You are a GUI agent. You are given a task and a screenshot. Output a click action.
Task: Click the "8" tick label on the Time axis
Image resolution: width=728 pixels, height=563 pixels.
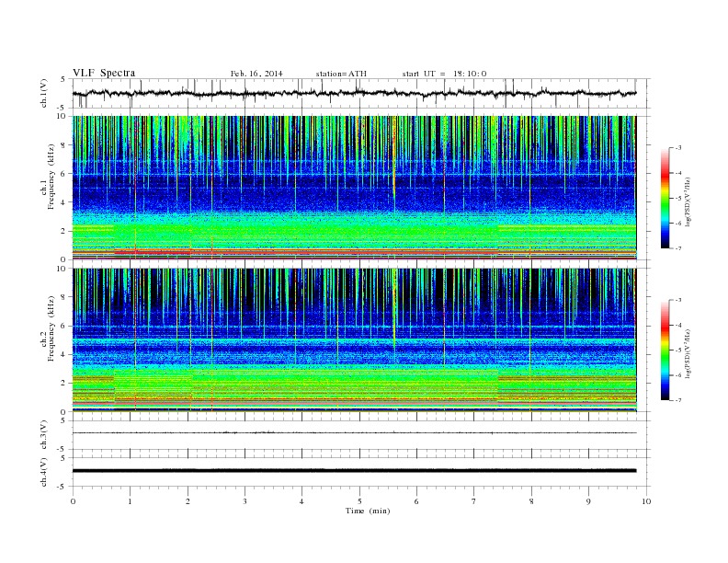point(531,501)
